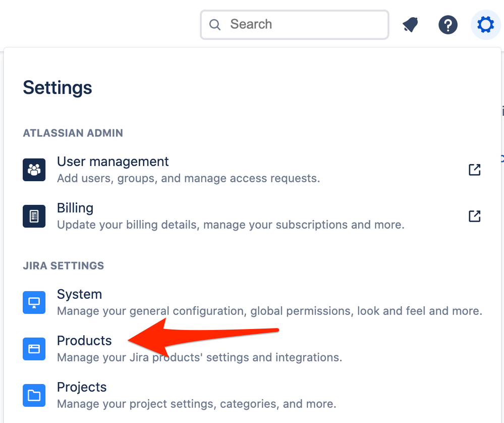The width and height of the screenshot is (504, 423).
Task: Click the ATLASSIAN ADMIN section heading
Action: tap(73, 133)
